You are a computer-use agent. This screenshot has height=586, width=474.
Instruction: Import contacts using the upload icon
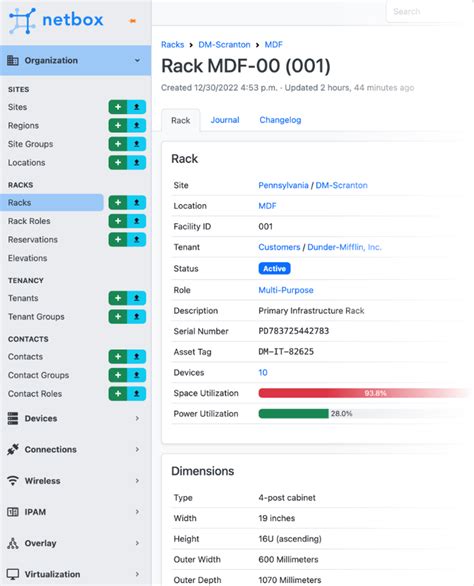tap(136, 357)
